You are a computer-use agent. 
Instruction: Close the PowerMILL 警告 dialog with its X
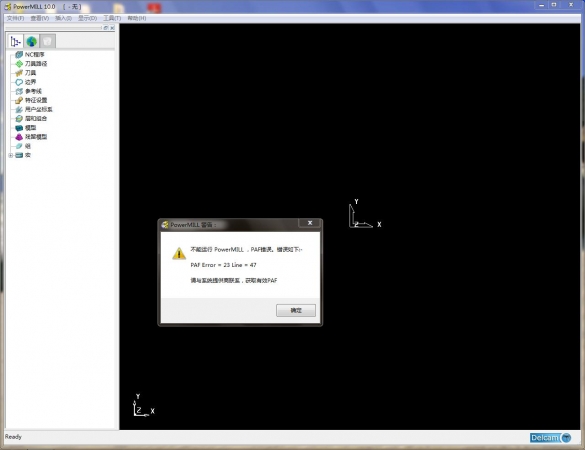[x=310, y=223]
